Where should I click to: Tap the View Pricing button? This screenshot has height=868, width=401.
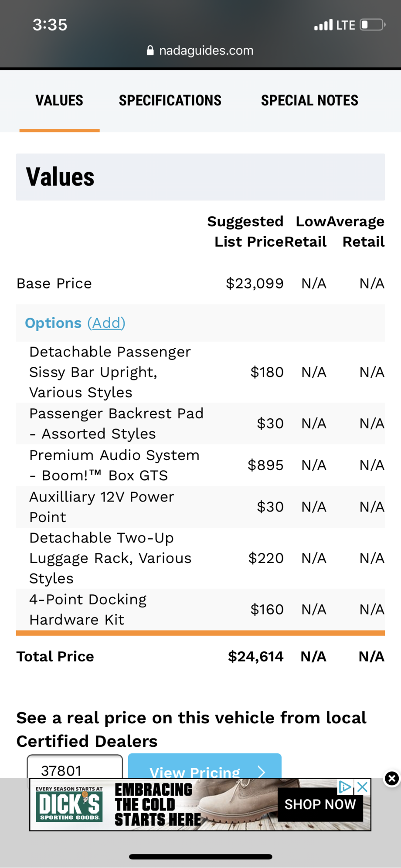(195, 770)
